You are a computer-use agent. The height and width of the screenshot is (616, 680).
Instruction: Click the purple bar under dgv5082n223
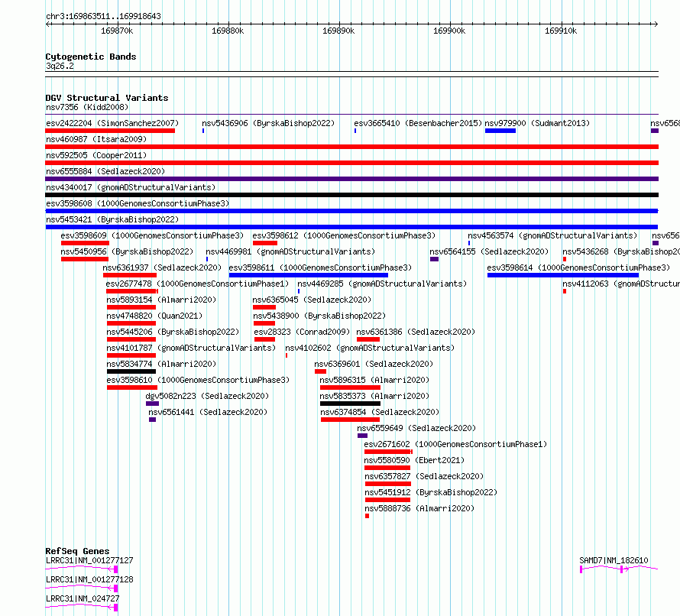pos(152,404)
